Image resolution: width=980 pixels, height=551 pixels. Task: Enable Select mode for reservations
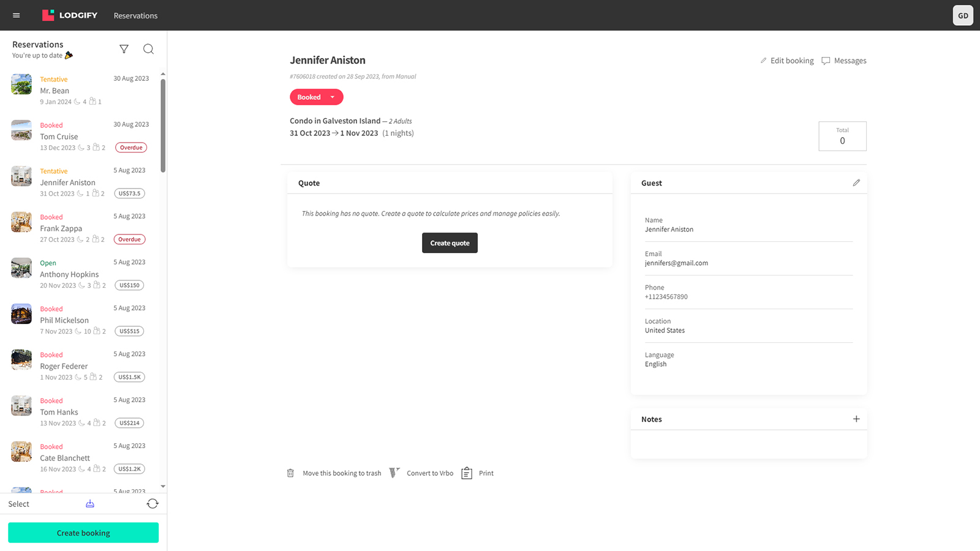18,503
